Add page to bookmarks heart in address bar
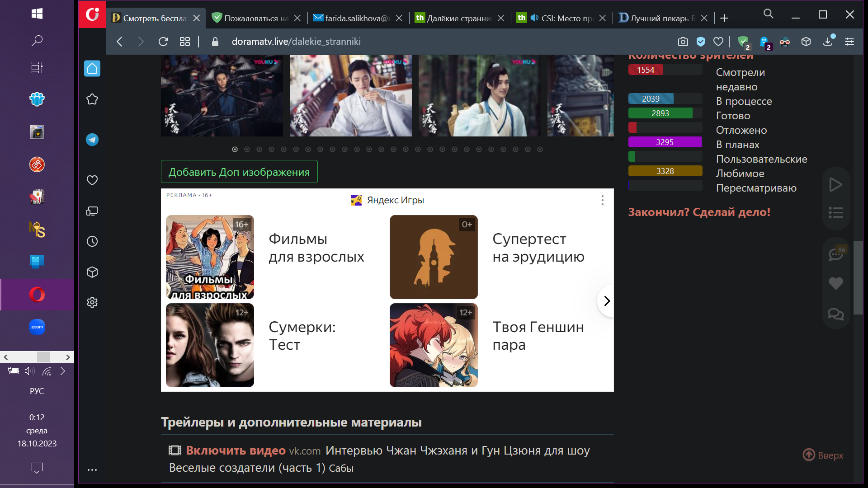Viewport: 868px width, 488px height. coord(718,42)
